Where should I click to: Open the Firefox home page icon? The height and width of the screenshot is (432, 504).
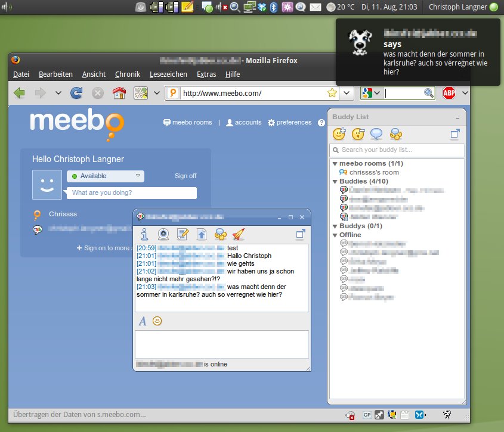119,93
